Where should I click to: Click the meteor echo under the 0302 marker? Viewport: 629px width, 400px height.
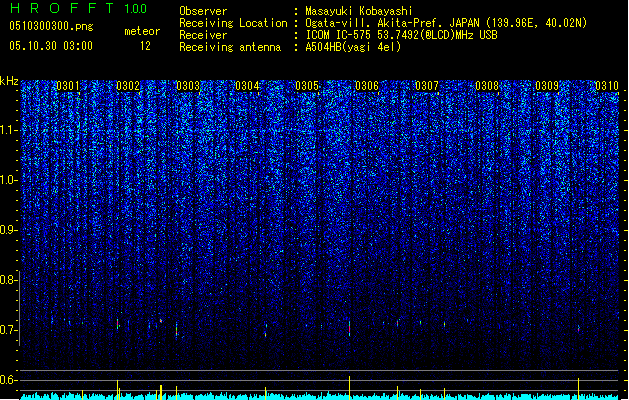click(118, 324)
